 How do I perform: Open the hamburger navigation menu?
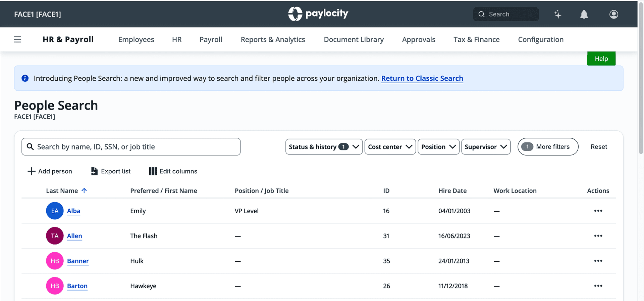click(17, 40)
